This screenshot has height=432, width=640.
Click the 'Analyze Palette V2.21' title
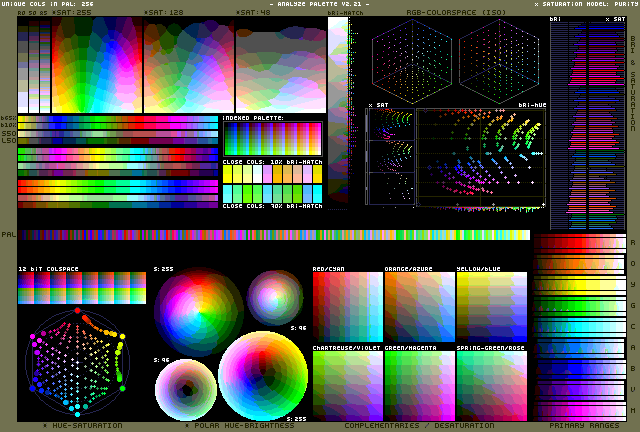320,4
